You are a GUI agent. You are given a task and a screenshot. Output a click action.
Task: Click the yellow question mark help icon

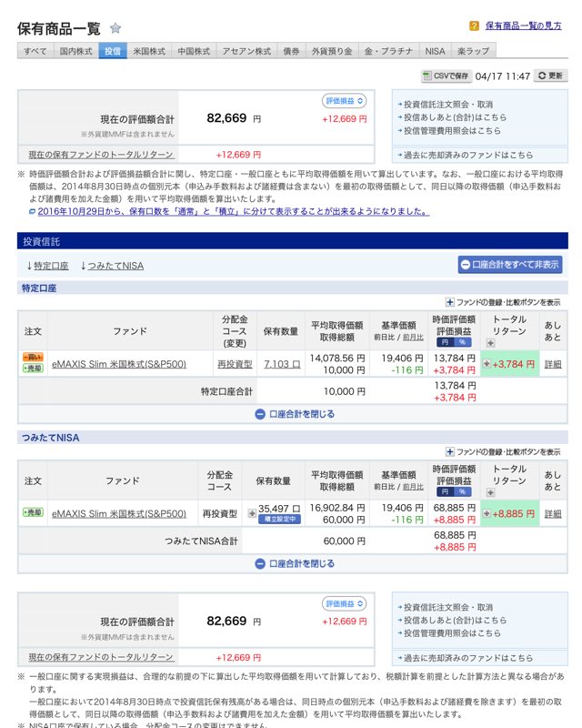pos(474,26)
